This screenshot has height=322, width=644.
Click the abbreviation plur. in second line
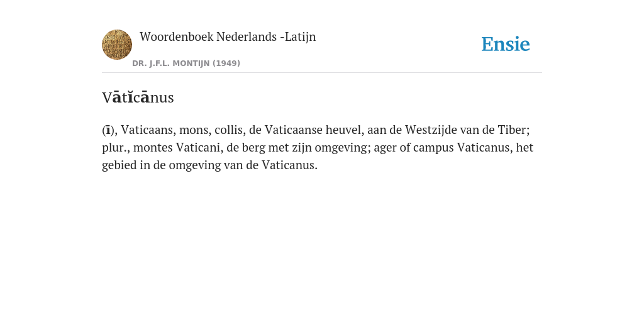click(116, 147)
